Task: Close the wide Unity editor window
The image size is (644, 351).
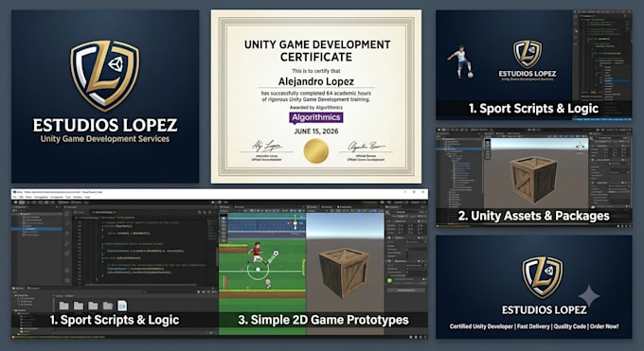Action: pyautogui.click(x=424, y=192)
